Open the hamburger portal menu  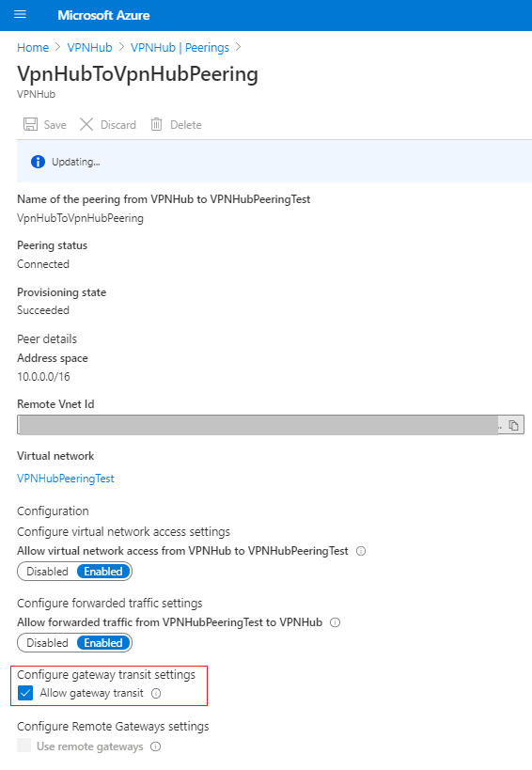click(x=20, y=14)
